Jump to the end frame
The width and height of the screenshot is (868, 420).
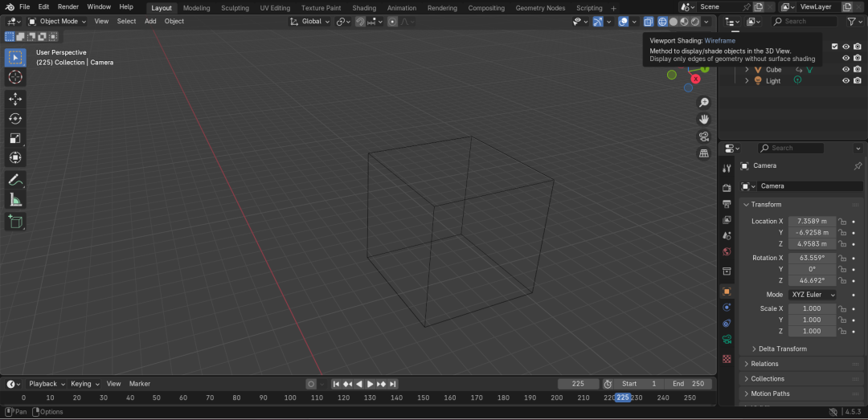tap(392, 384)
